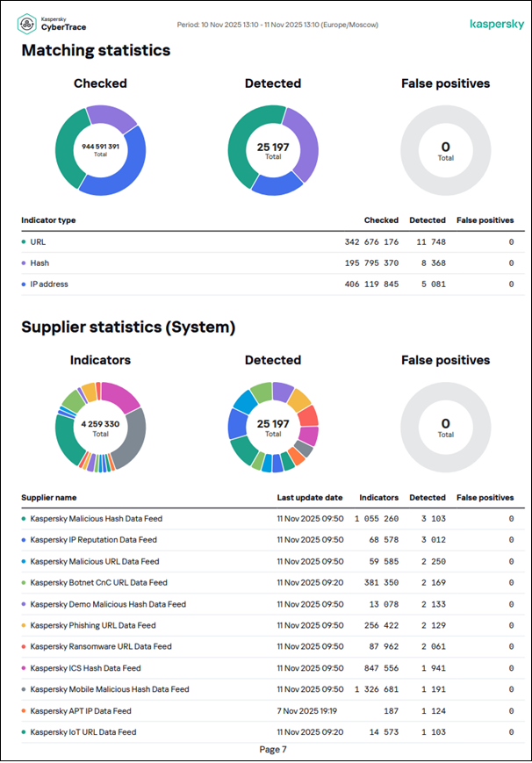Select Kaspersky Malicious Hash Data Feed row
The width and height of the screenshot is (532, 763).
point(273,519)
